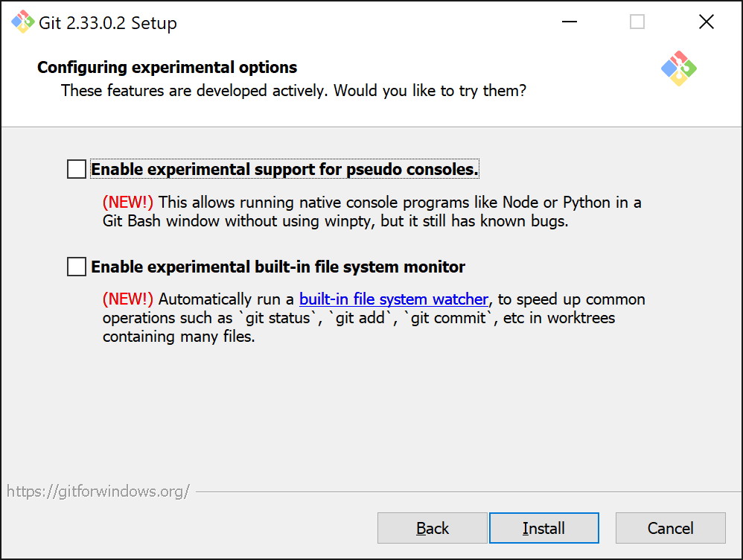Click the gitforwindows.org URL text
This screenshot has height=560, width=743.
(98, 491)
